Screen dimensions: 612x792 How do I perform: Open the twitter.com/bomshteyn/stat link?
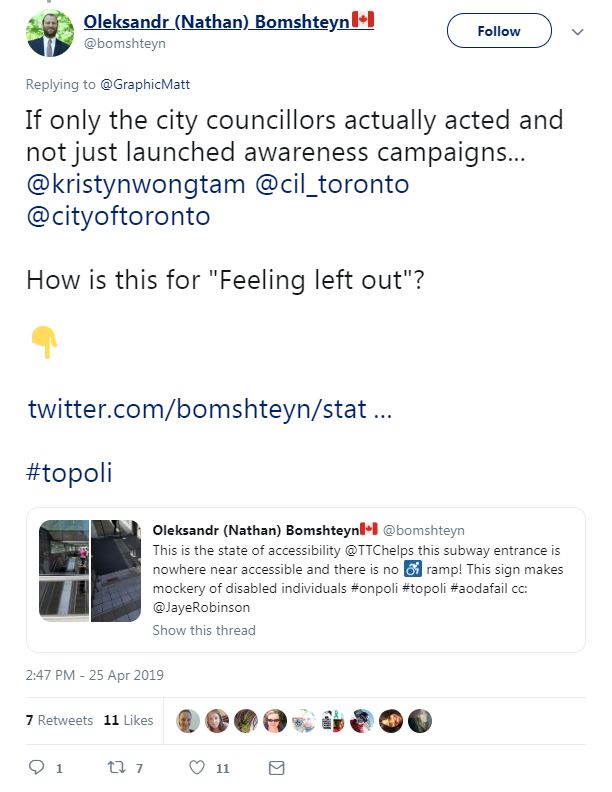click(210, 409)
